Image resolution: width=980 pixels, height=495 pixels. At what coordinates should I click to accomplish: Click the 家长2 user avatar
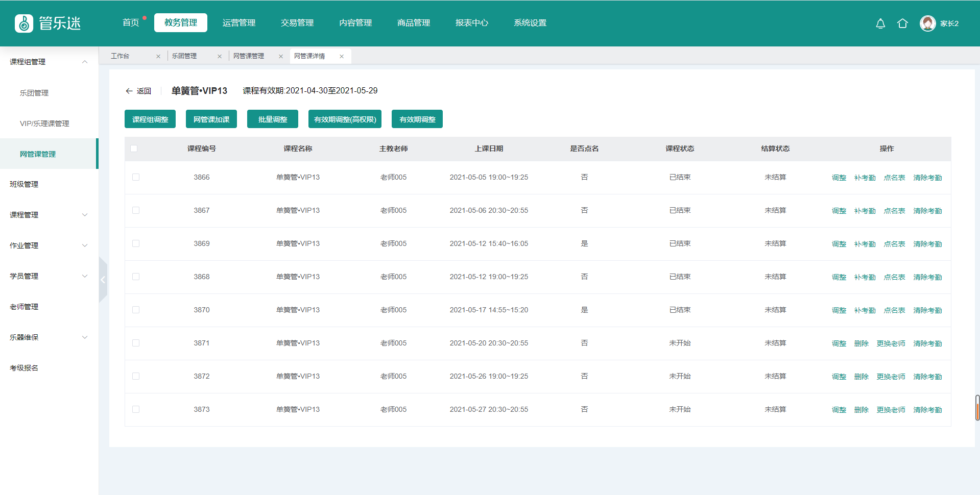[927, 23]
